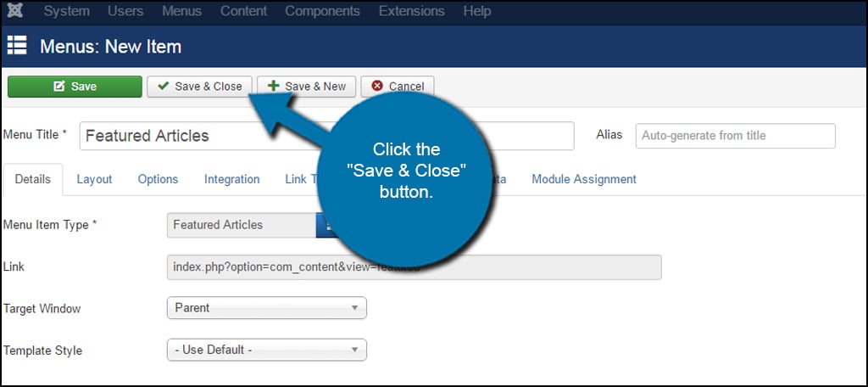Click the Joomla logo icon

[15, 11]
